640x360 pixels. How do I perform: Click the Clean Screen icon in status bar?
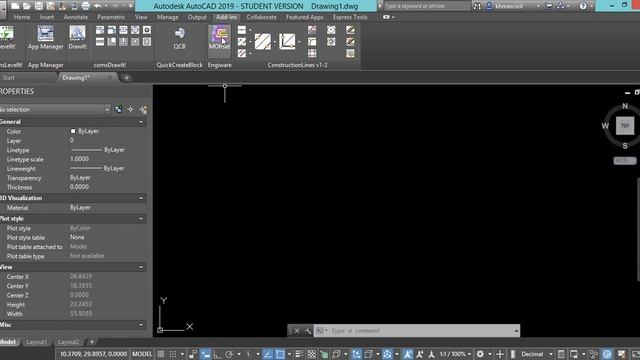635,354
